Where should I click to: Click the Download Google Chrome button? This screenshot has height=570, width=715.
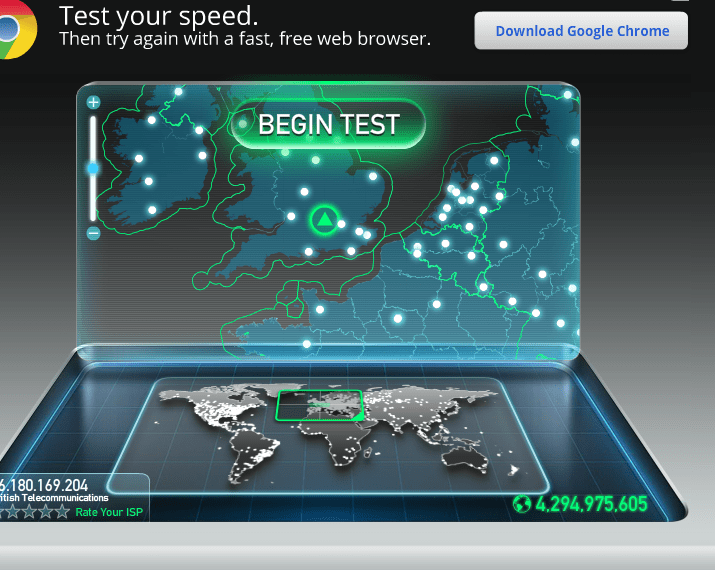coord(581,31)
